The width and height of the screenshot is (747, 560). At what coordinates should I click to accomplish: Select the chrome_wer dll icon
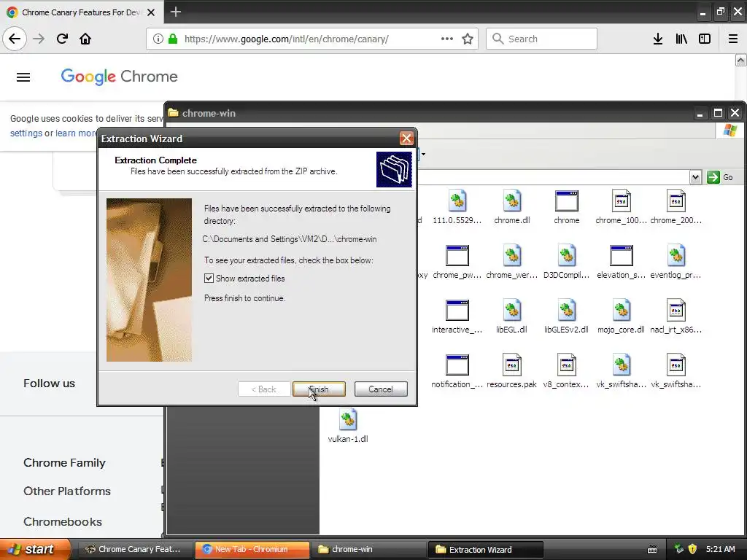point(511,256)
